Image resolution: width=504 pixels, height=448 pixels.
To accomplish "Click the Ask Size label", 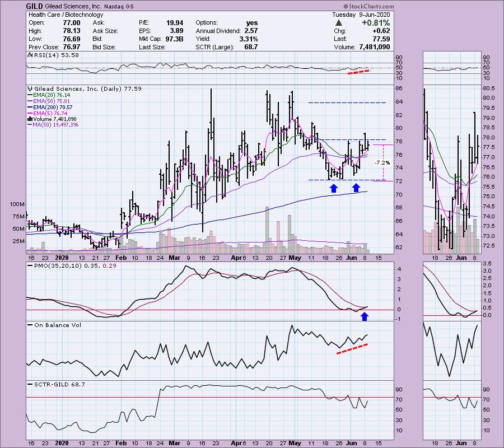I will click(105, 31).
